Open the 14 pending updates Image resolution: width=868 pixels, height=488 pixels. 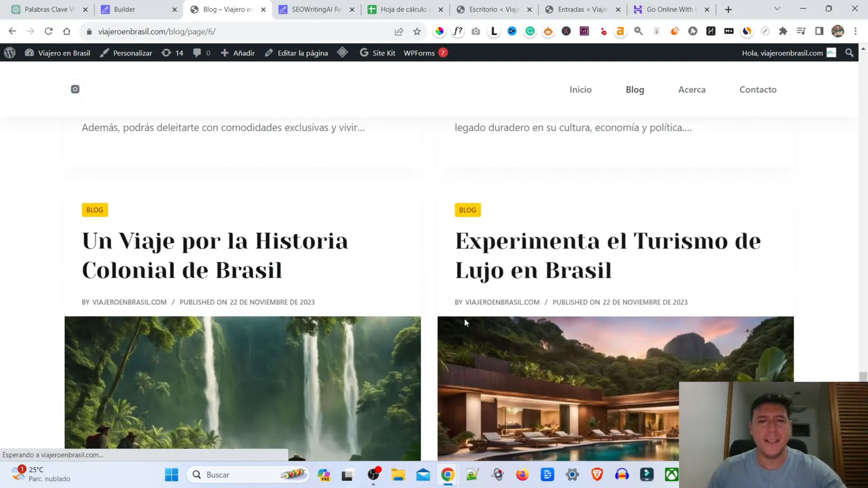(x=173, y=53)
